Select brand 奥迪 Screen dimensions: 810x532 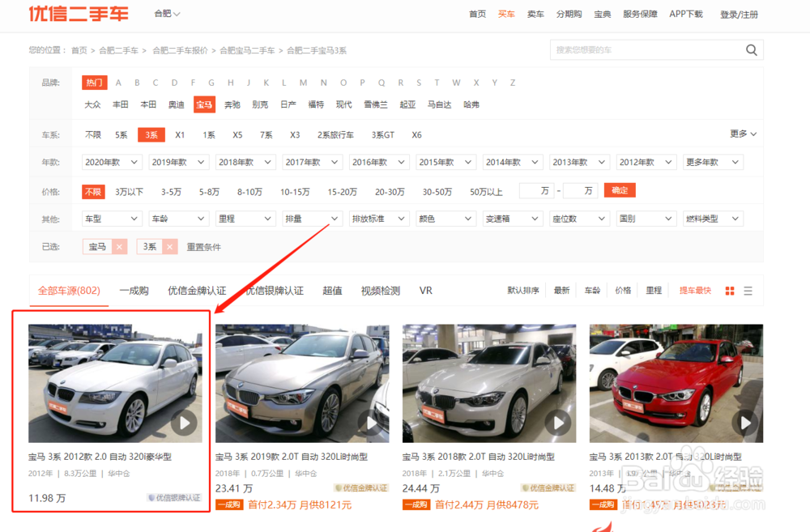coord(176,104)
